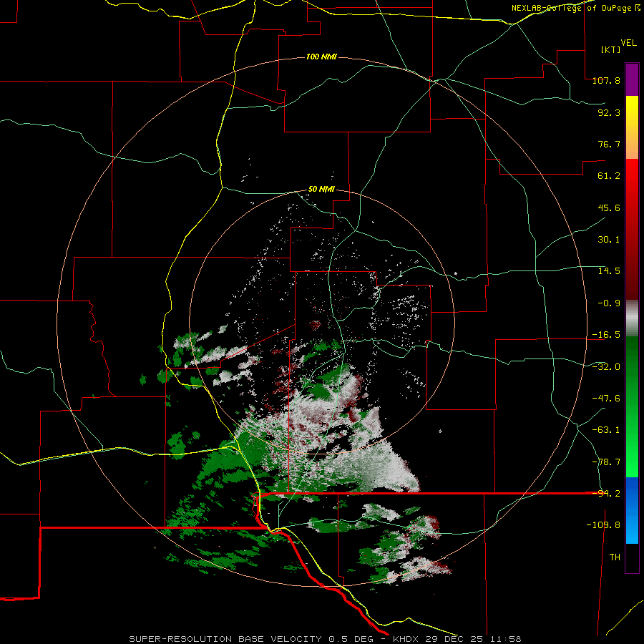The image size is (644, 644).
Task: Pick the gray zero-velocity segment of color bar
Action: [632, 318]
